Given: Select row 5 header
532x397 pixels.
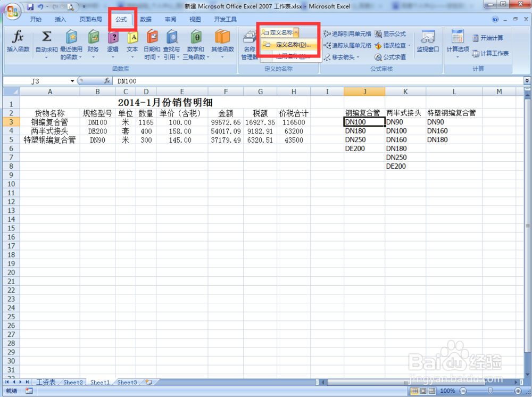Looking at the screenshot, I should tap(11, 140).
